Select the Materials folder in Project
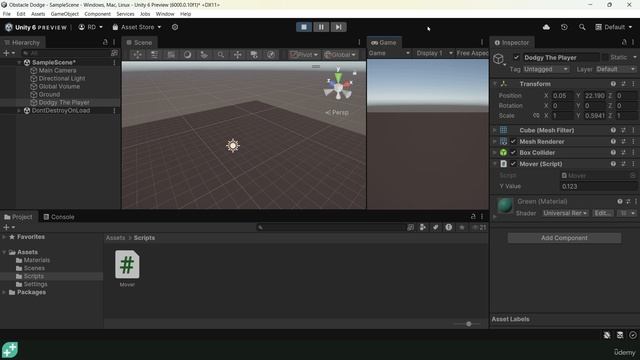 [36, 260]
